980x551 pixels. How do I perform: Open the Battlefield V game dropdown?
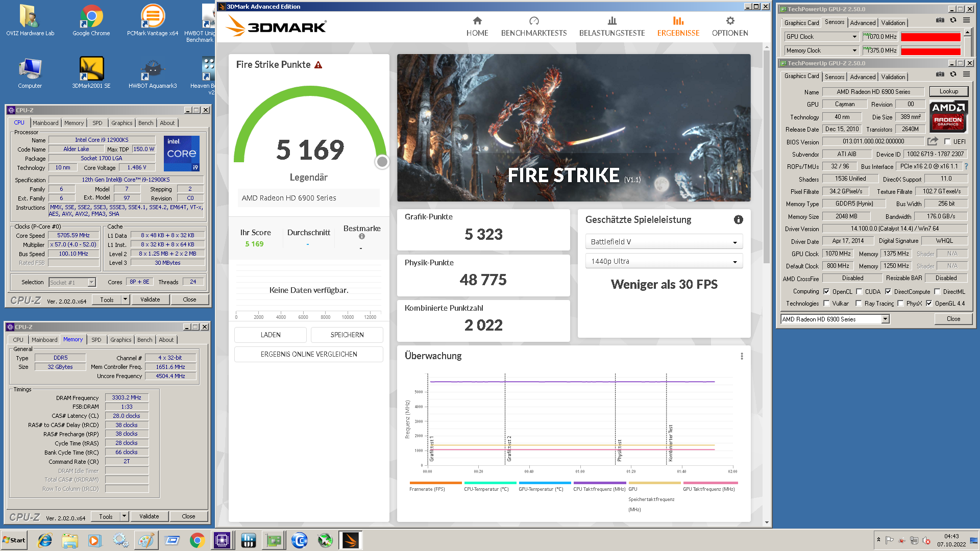point(664,242)
